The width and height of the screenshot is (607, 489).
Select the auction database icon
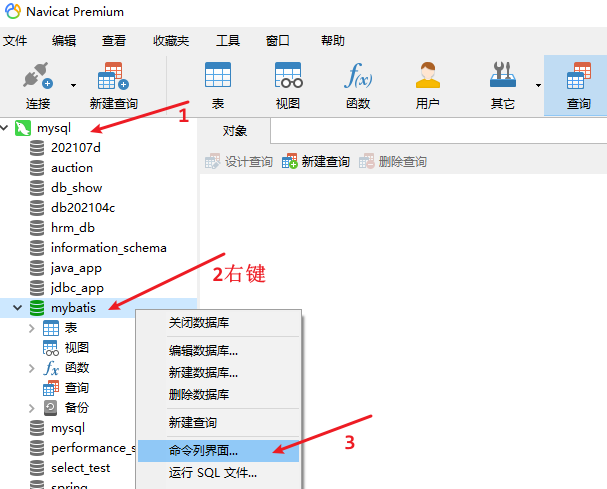click(x=37, y=168)
